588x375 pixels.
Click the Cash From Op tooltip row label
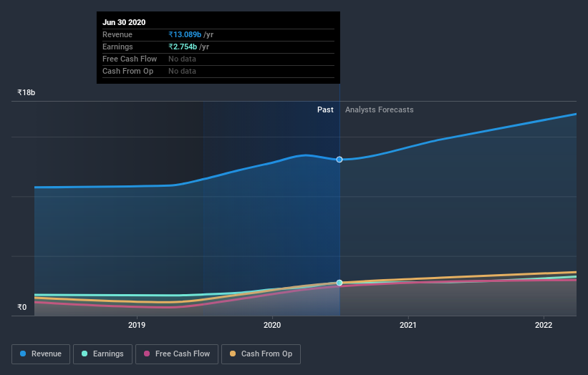tap(128, 71)
